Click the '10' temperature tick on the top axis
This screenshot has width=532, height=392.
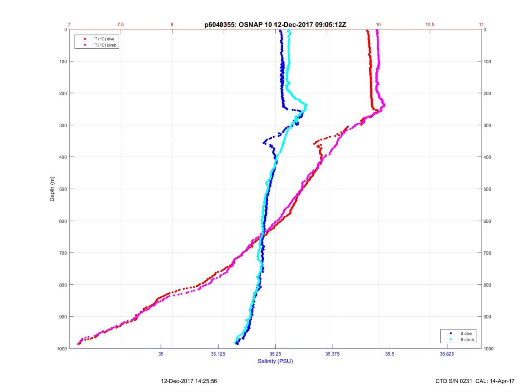pyautogui.click(x=379, y=24)
